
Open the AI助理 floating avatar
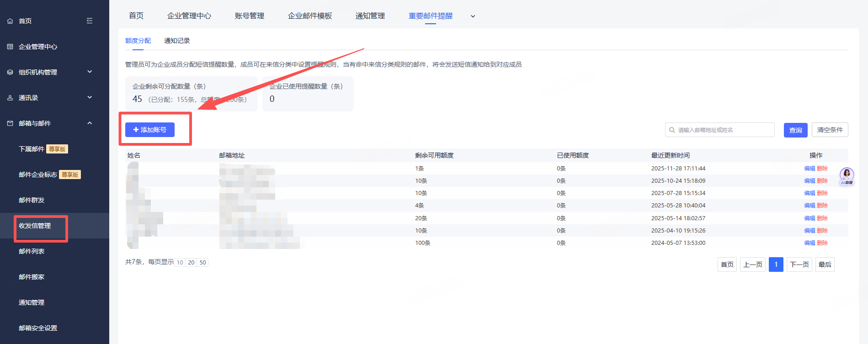point(847,176)
